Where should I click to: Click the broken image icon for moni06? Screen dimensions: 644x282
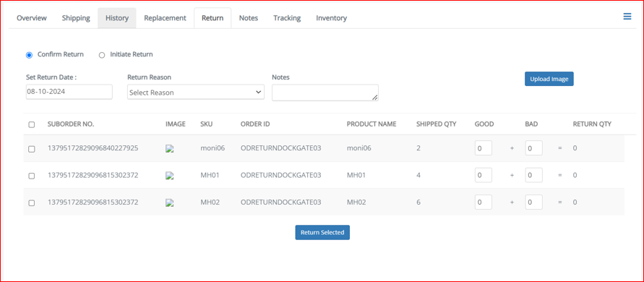[x=170, y=149]
